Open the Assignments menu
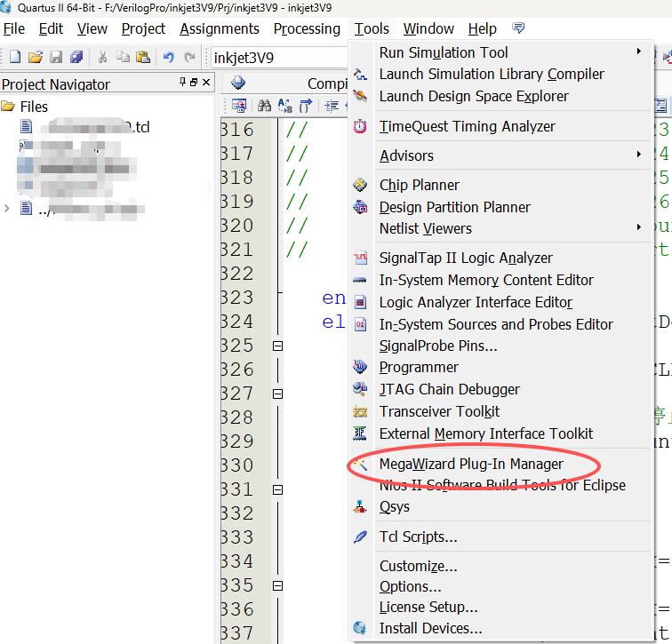 pyautogui.click(x=220, y=28)
